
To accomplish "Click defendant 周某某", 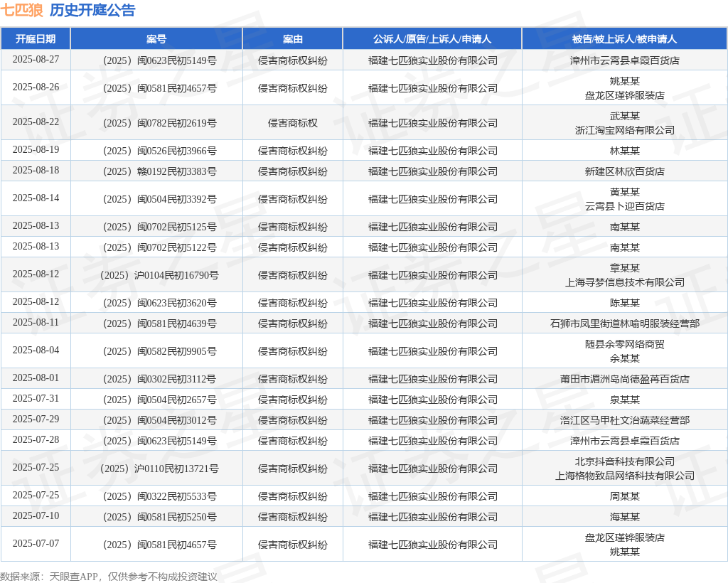I will coord(624,496).
